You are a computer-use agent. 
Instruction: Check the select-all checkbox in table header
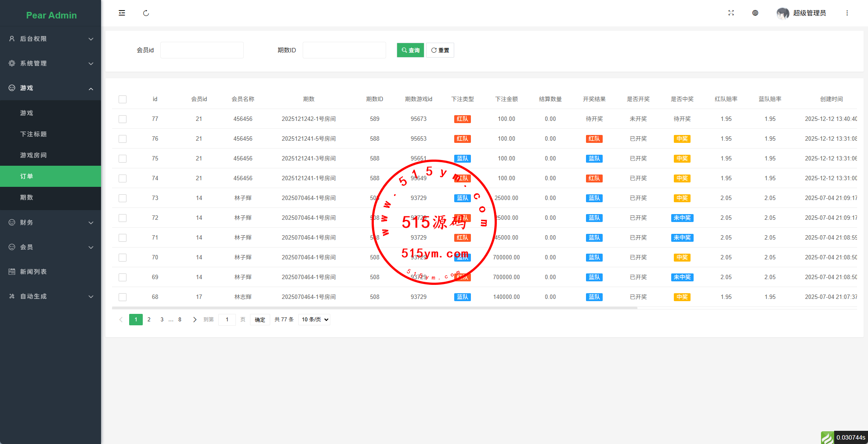tap(123, 99)
